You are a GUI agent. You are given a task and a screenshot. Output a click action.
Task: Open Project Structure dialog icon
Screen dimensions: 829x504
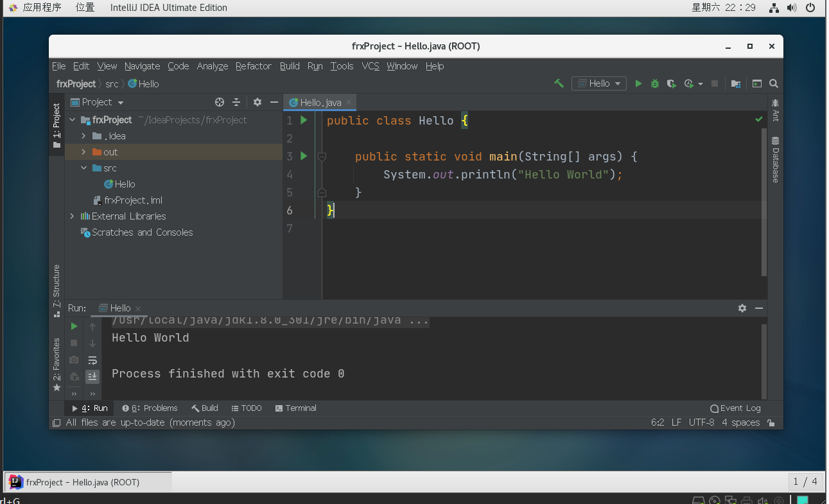[736, 83]
